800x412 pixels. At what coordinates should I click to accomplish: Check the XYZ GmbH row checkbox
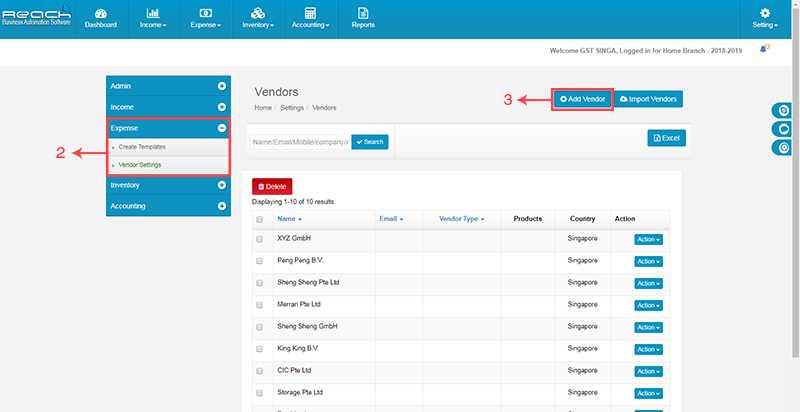260,239
